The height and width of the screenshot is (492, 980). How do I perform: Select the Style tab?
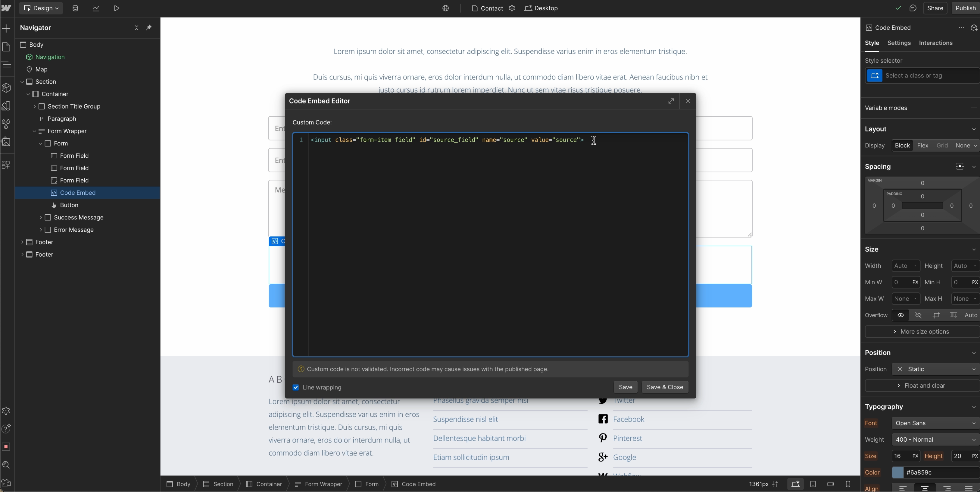click(872, 43)
